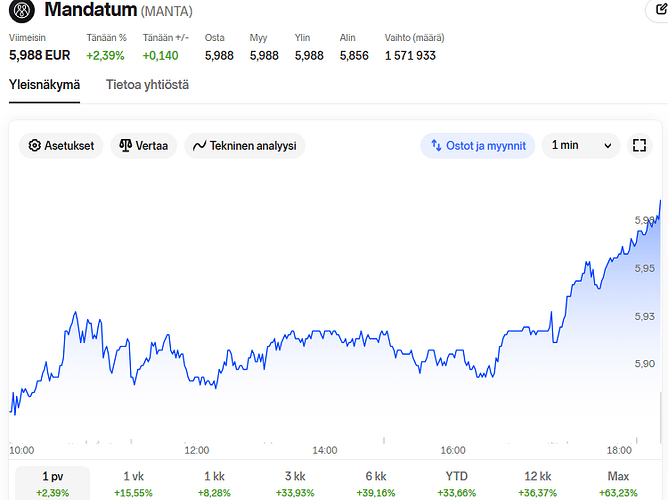Image resolution: width=668 pixels, height=500 pixels.
Task: Select the 3 kk time range
Action: [x=295, y=483]
